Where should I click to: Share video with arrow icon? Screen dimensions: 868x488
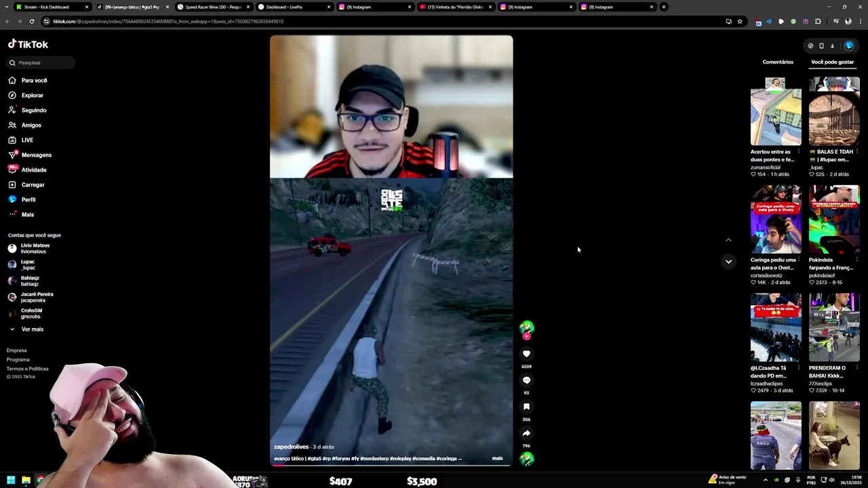[x=526, y=433]
